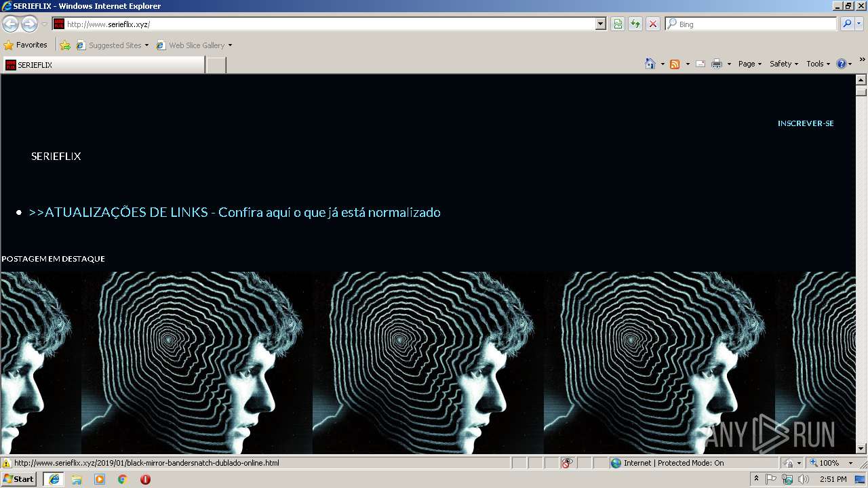Expand the address bar autocomplete dropdown

point(601,24)
